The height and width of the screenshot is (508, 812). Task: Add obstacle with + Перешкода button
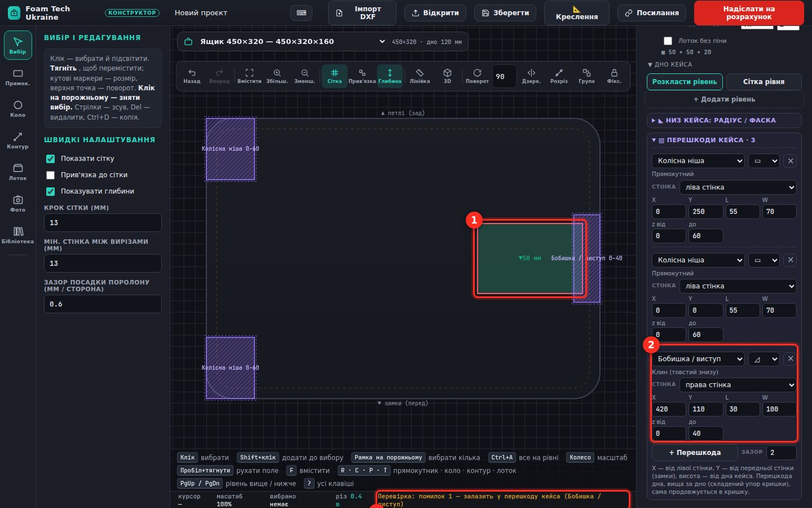(x=695, y=453)
